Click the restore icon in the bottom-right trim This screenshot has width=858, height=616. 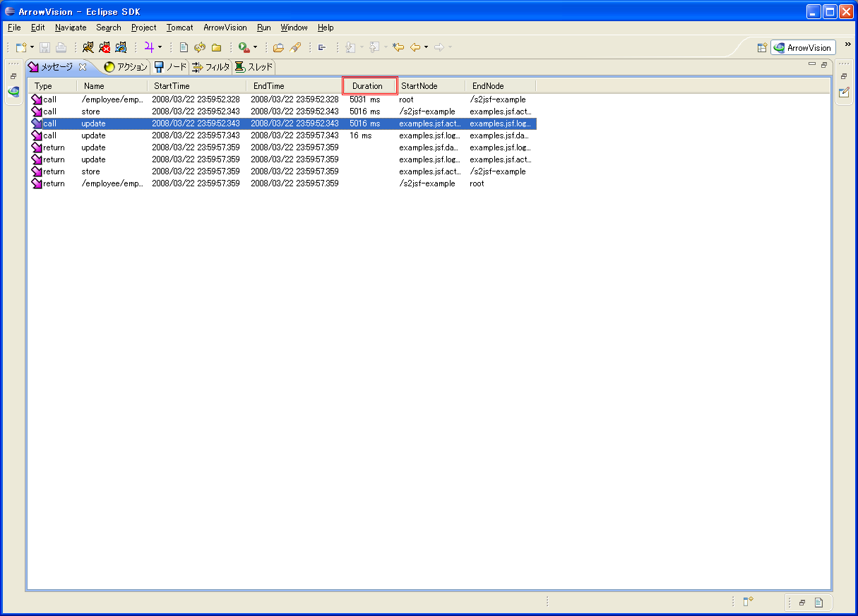pyautogui.click(x=802, y=603)
